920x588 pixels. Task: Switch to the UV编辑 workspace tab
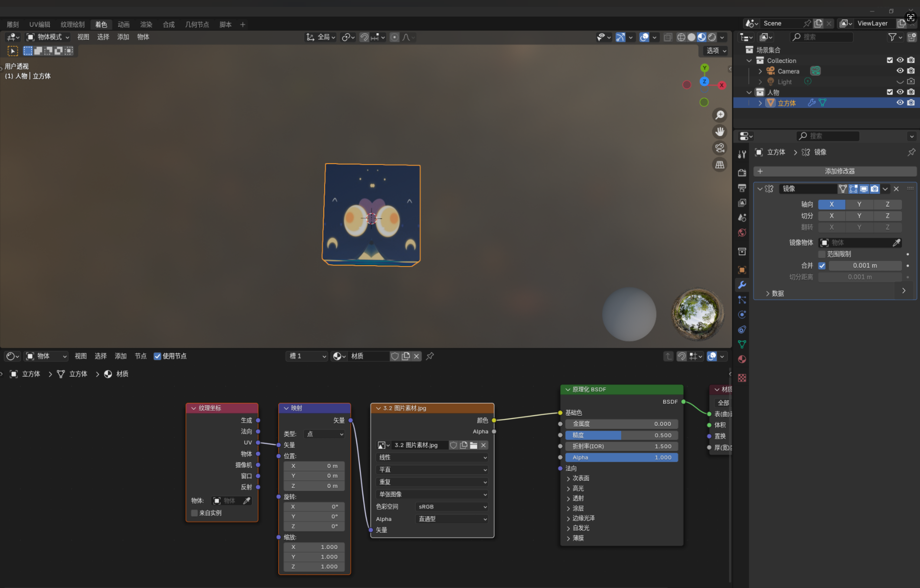tap(40, 24)
